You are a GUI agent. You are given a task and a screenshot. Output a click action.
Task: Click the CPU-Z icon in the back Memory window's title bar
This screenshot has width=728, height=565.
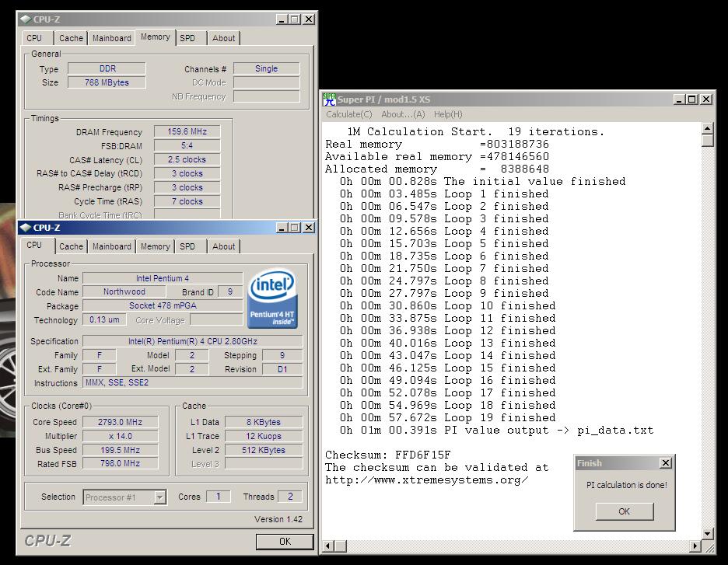click(26, 19)
